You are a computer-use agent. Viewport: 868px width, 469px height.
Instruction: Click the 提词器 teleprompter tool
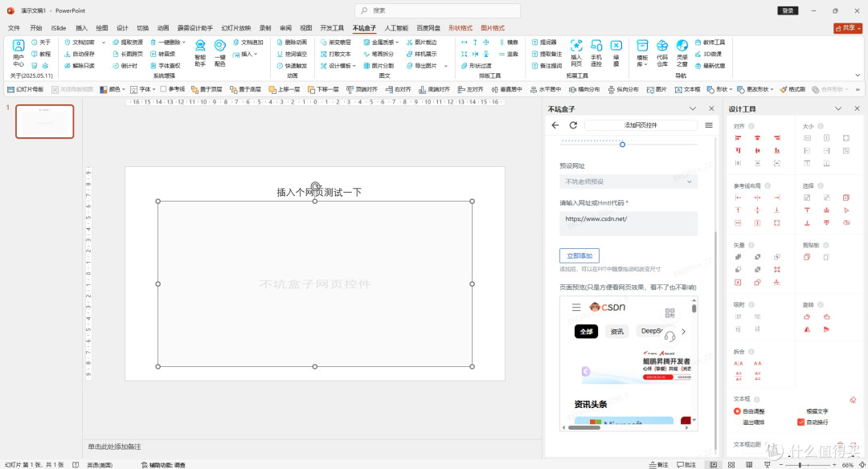pos(544,42)
